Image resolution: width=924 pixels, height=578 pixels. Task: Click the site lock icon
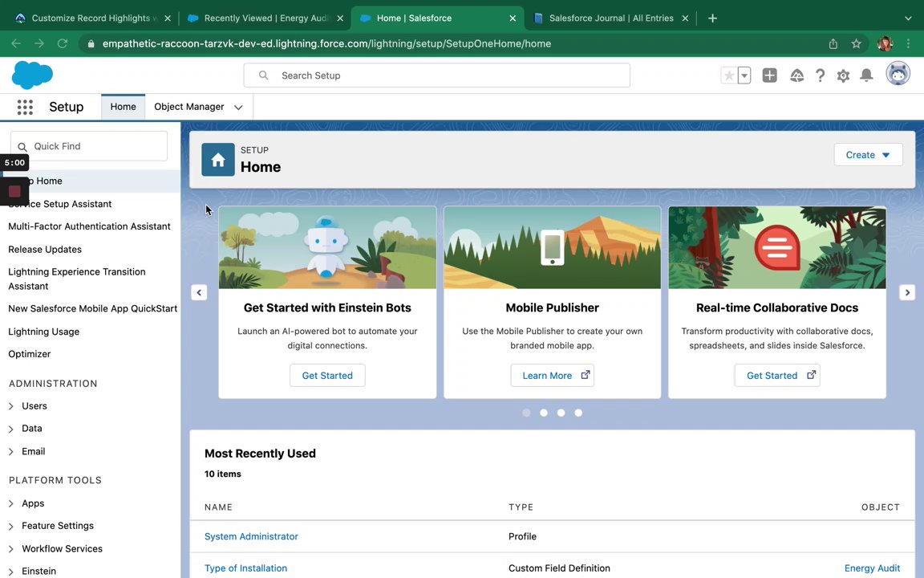point(91,43)
